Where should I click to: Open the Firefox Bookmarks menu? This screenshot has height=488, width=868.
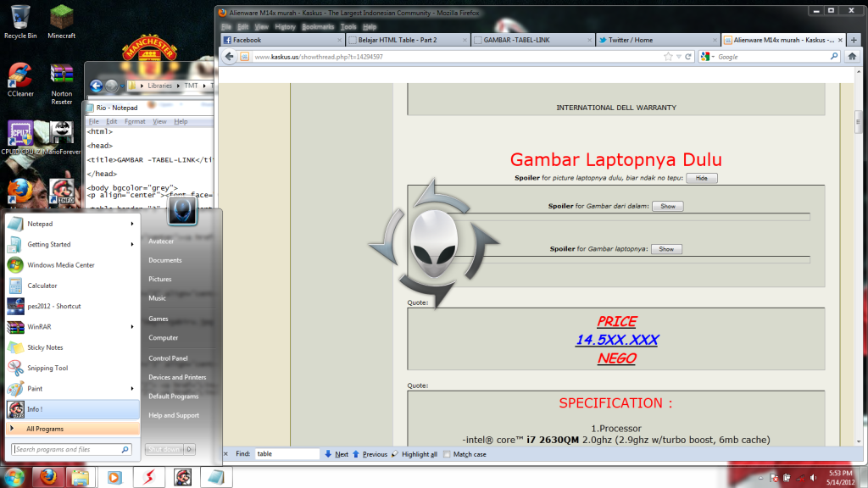(x=318, y=26)
